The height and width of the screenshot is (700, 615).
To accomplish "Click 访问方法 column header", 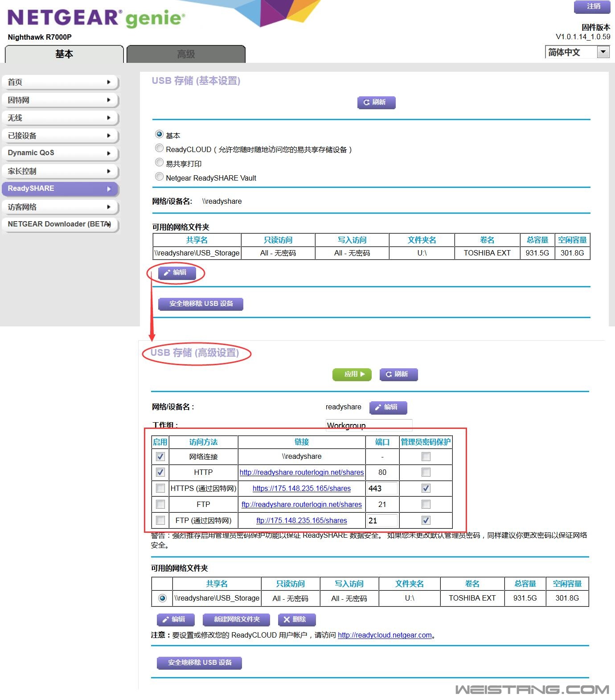I will [203, 442].
